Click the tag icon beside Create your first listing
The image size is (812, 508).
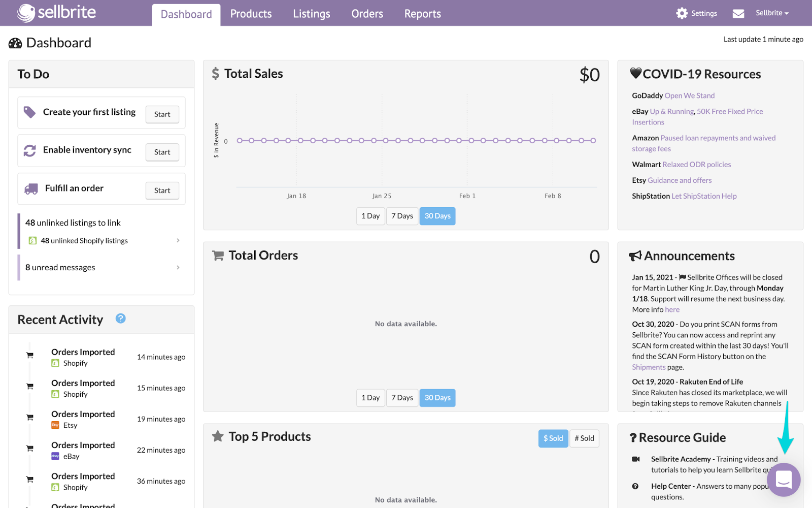(x=30, y=112)
